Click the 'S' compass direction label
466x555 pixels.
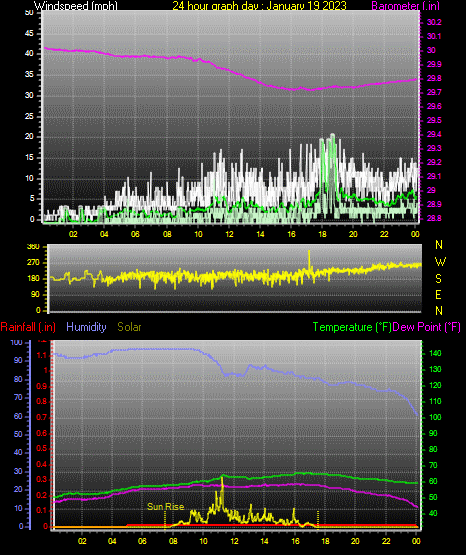tap(438, 279)
